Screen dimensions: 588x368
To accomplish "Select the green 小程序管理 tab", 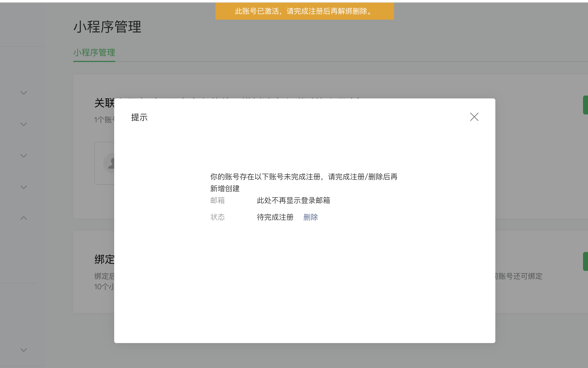I will (x=94, y=53).
